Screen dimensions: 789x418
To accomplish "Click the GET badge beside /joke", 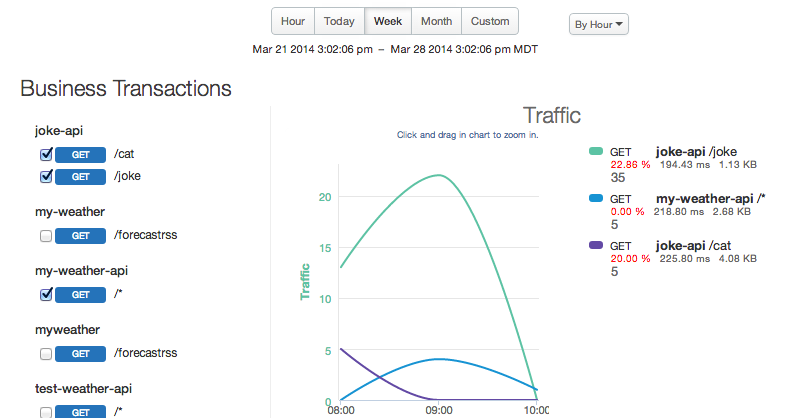I will click(80, 177).
